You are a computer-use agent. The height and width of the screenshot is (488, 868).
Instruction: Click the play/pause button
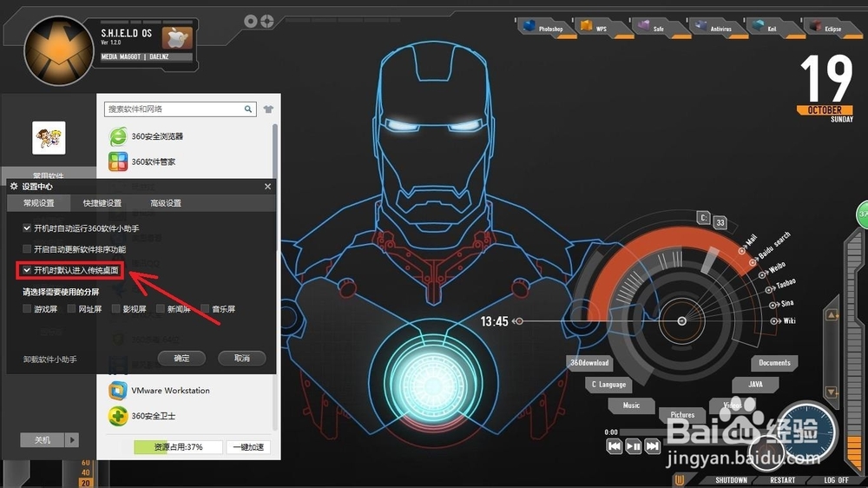tap(634, 446)
